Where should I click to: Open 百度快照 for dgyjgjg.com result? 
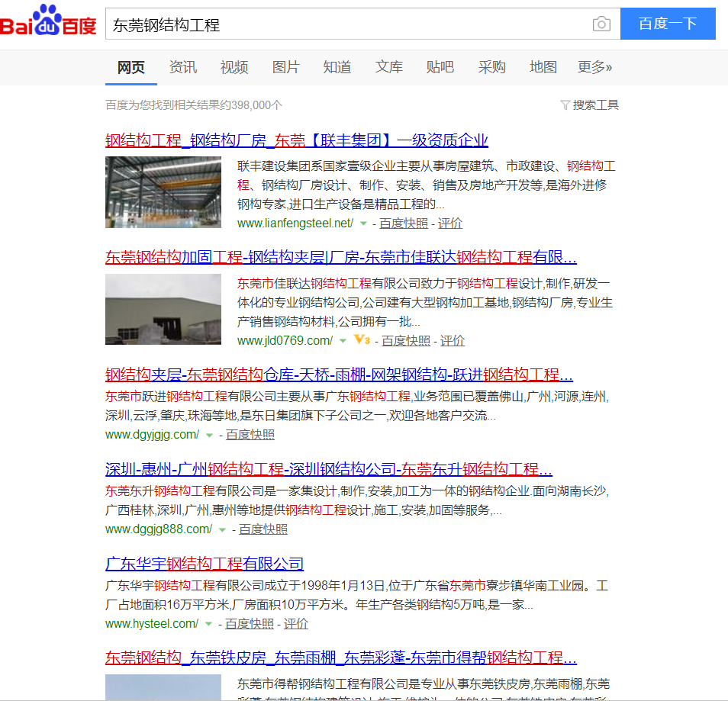coord(250,435)
